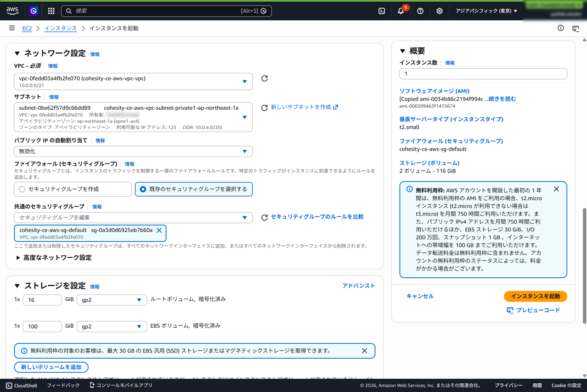Viewport: 587px width, 392px height.
Task: Open the AWS home logo
Action: pos(12,11)
